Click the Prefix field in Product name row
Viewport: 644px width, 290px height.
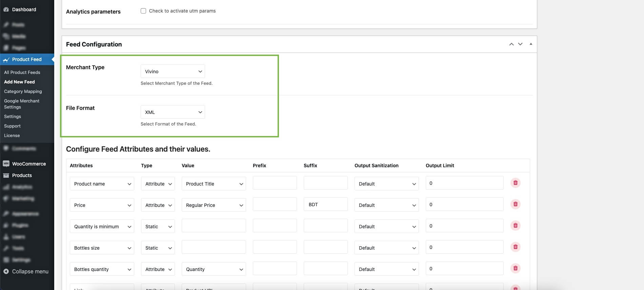[x=275, y=183]
